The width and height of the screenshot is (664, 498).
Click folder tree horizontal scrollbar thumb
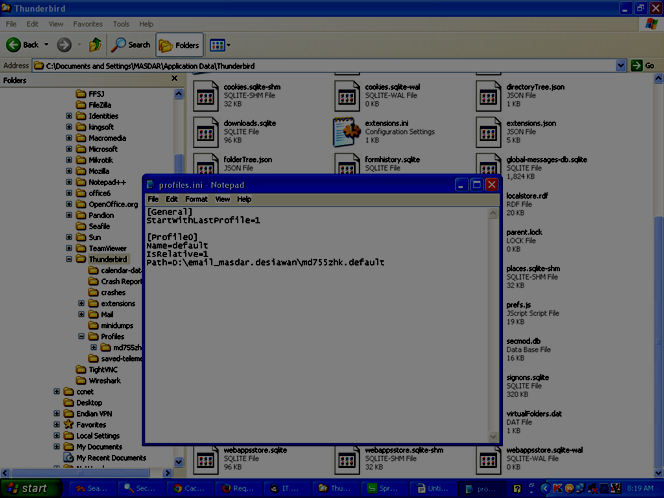80,473
